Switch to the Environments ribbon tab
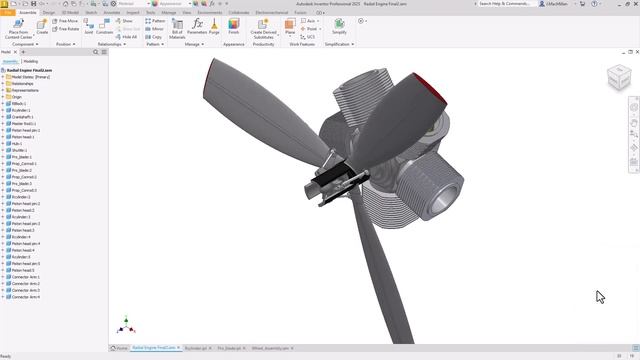 tap(210, 13)
